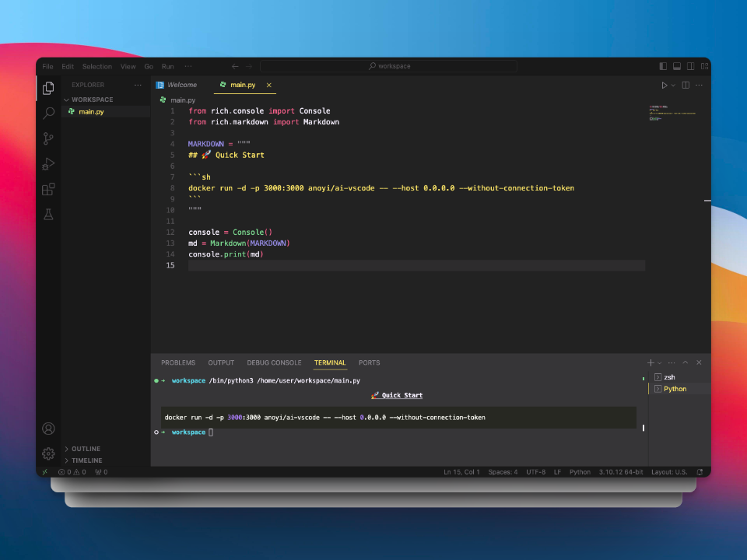Open the Testing flask view
Viewport: 747px width, 560px height.
pos(48,215)
